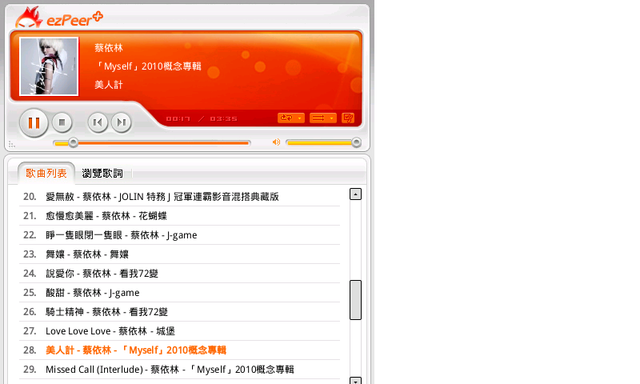Click the resize grip dots at player corner
This screenshot has width=640, height=384.
click(x=11, y=144)
